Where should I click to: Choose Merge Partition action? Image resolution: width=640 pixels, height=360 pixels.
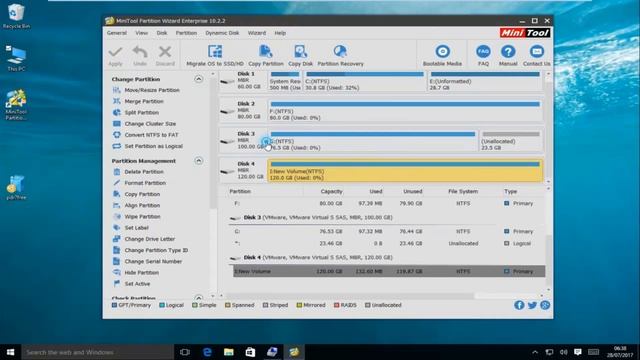pyautogui.click(x=144, y=101)
